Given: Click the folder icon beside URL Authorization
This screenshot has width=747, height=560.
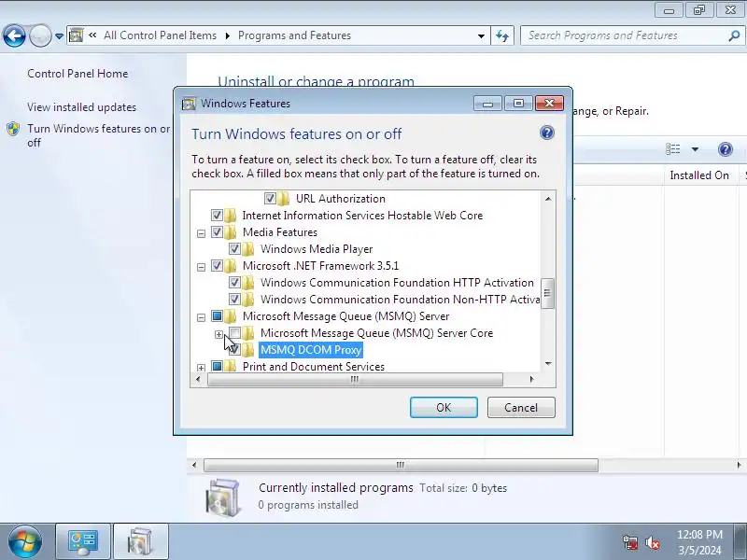Looking at the screenshot, I should [x=284, y=199].
